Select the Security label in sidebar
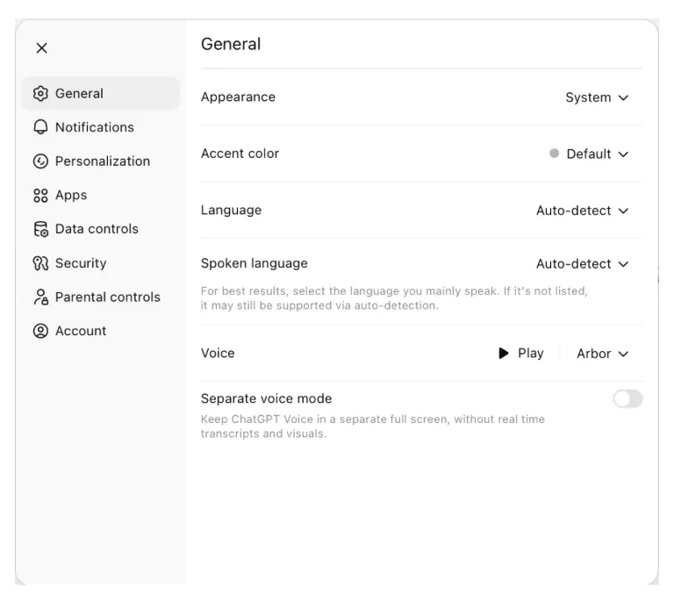Viewport: 674px width, 616px height. 81,263
